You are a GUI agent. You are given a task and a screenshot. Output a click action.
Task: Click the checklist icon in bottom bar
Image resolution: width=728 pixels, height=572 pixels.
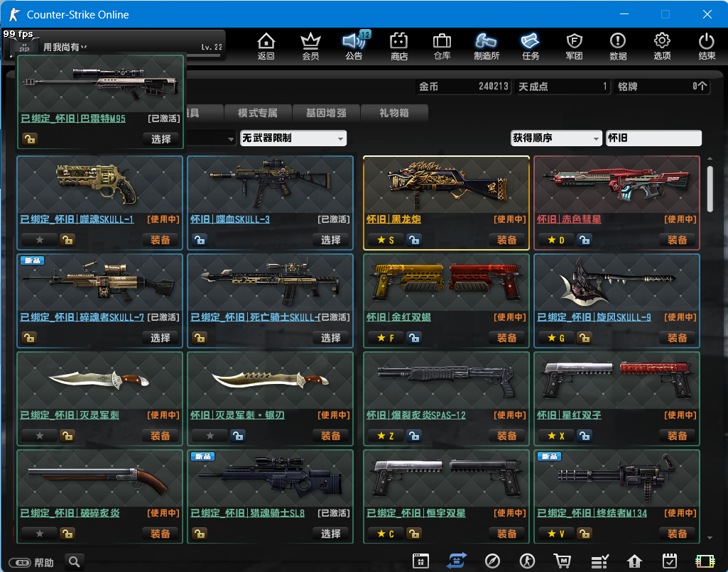[x=599, y=561]
